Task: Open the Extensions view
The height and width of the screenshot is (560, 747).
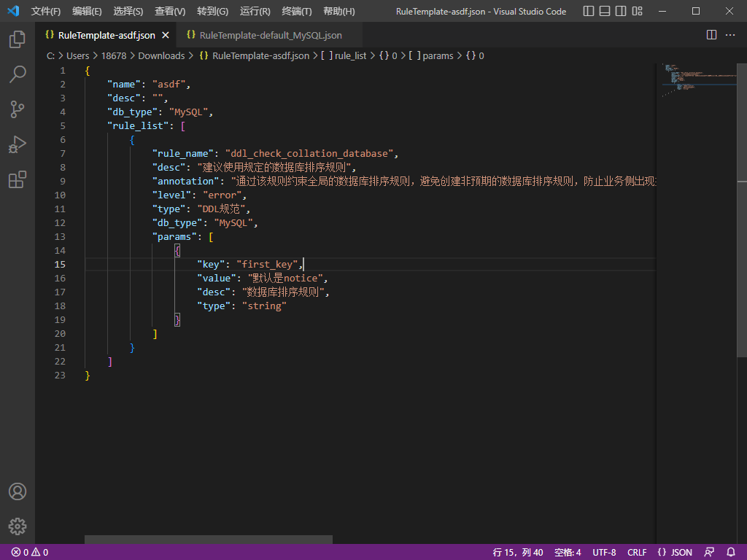Action: point(18,179)
